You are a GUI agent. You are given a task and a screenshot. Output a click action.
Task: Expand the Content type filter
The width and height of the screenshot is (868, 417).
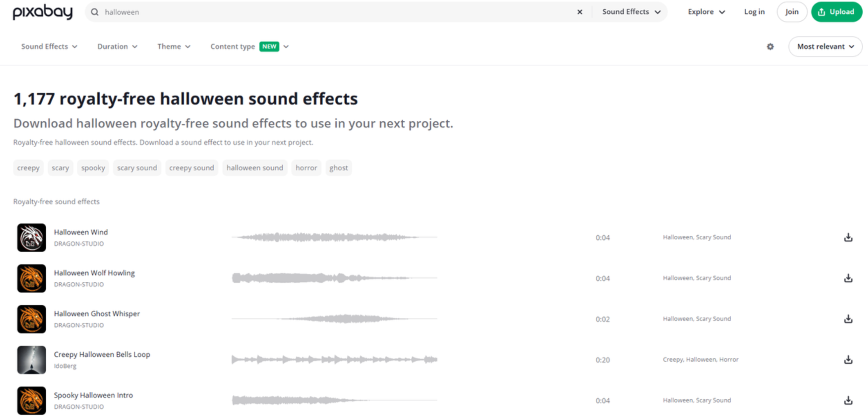[x=249, y=47]
